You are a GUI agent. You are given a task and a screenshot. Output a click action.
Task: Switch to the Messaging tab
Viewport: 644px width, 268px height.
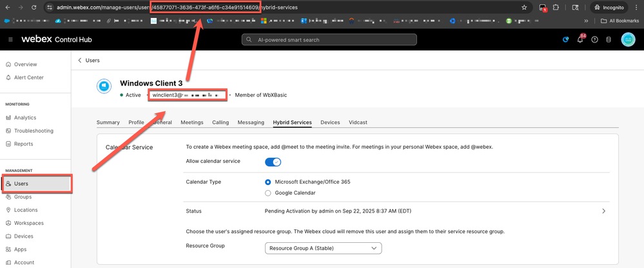pos(251,122)
